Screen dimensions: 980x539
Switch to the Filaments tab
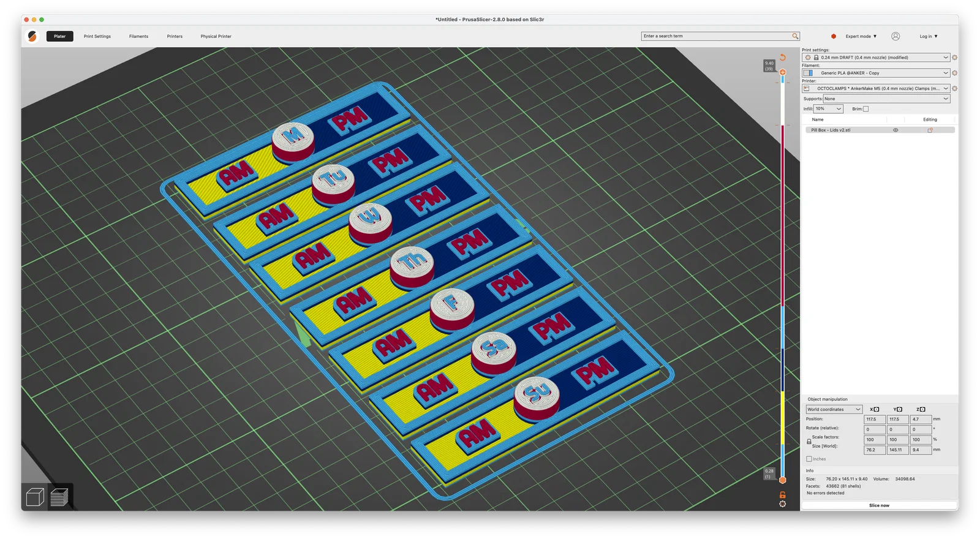point(138,36)
